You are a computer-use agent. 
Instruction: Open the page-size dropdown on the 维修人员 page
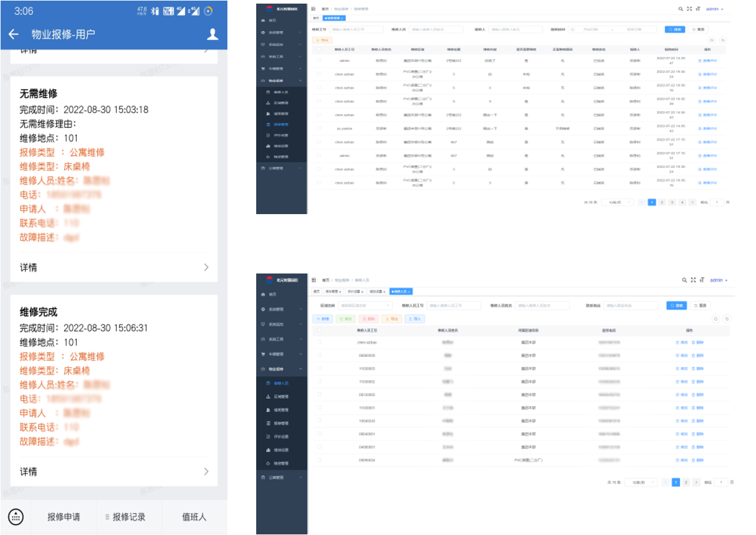coord(641,482)
